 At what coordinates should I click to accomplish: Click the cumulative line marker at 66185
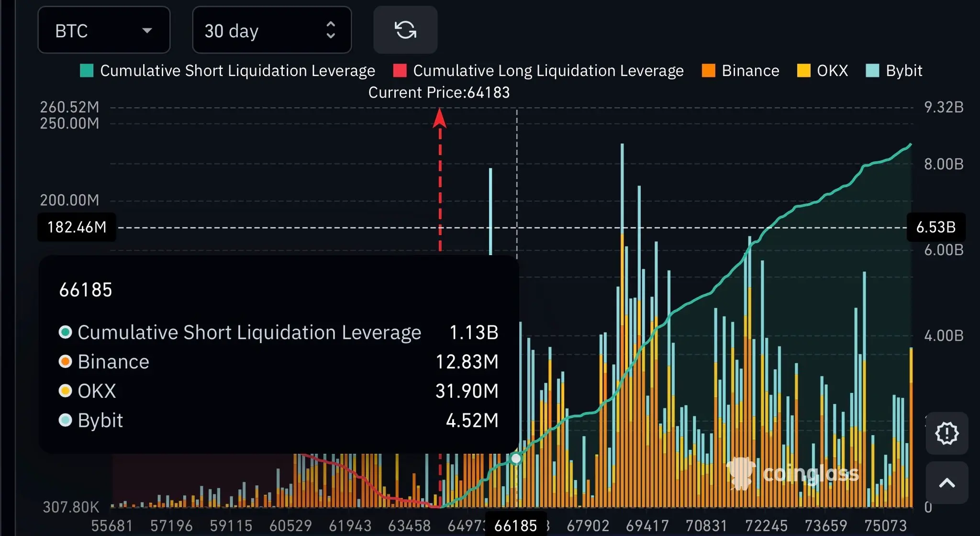pyautogui.click(x=516, y=458)
